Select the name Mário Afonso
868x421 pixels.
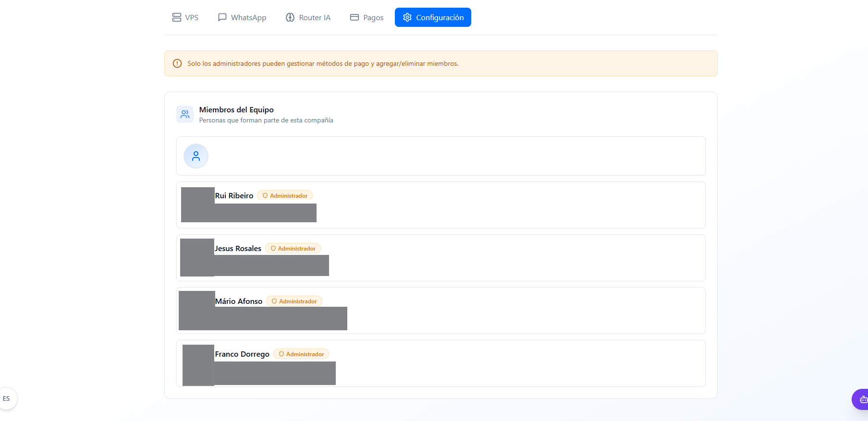(x=239, y=301)
